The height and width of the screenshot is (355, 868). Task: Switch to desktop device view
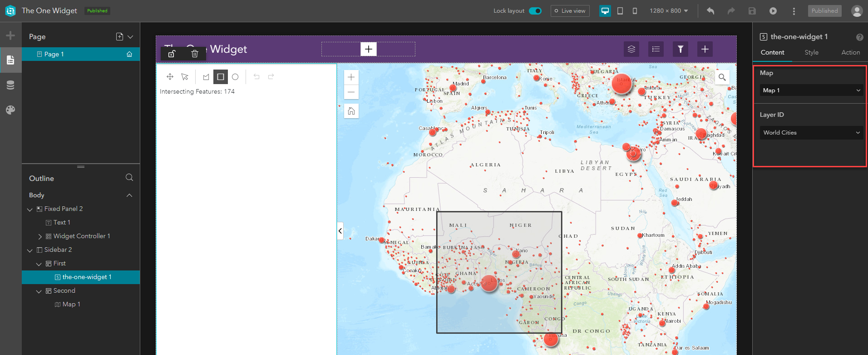pos(605,11)
